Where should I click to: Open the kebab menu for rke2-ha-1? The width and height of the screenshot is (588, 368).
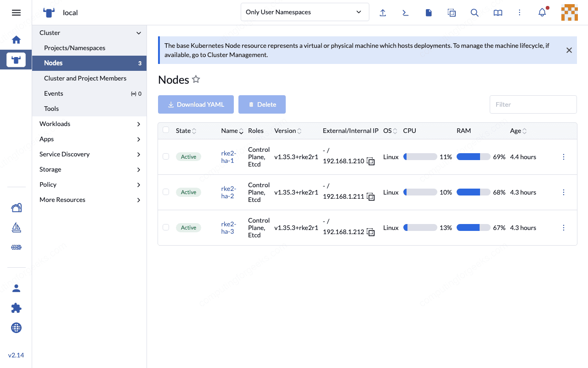pyautogui.click(x=564, y=156)
